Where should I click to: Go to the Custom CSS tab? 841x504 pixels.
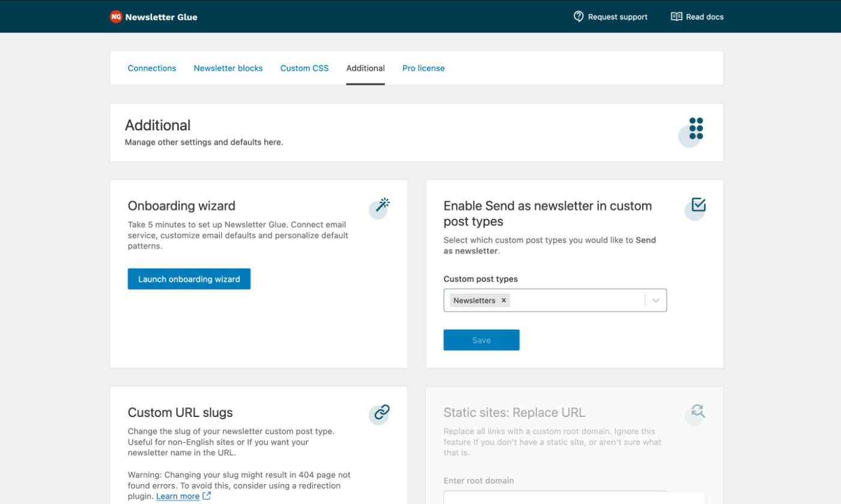[305, 68]
